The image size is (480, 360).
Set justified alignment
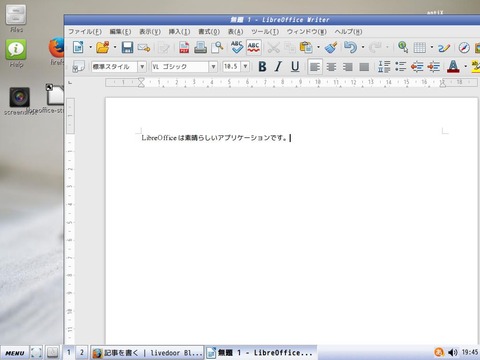(x=364, y=67)
